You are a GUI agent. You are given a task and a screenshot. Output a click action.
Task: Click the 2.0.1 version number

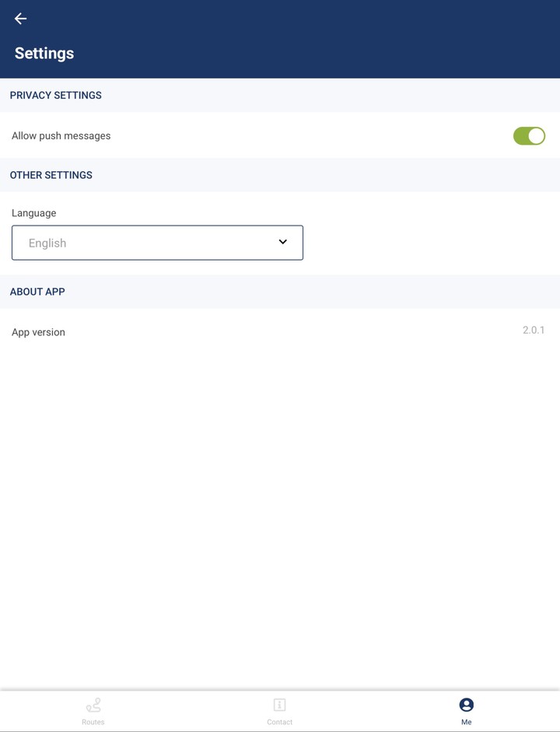point(534,331)
